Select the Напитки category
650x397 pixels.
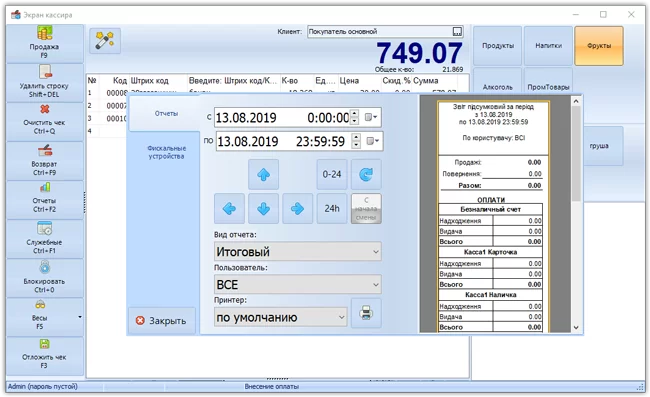point(548,46)
